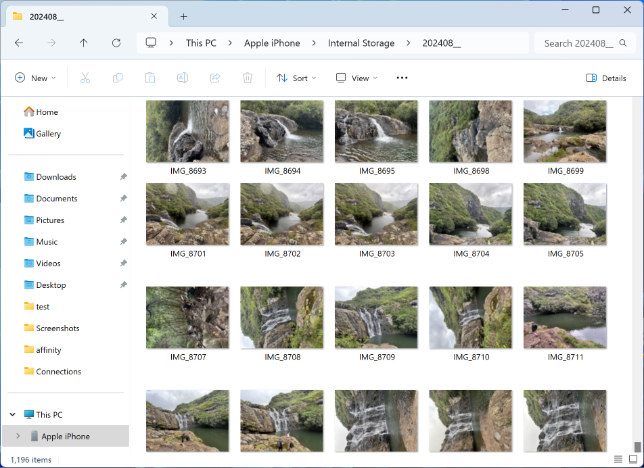Select Apple iPhone breadcrumb
This screenshot has width=644, height=468.
pos(272,43)
